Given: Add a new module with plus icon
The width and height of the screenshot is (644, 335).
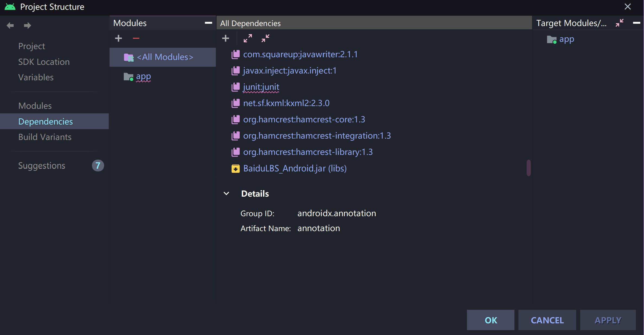Looking at the screenshot, I should click(x=118, y=38).
